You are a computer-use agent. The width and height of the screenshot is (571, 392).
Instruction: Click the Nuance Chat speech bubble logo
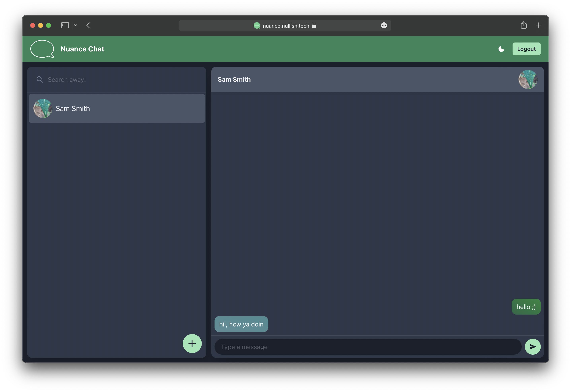[42, 49]
